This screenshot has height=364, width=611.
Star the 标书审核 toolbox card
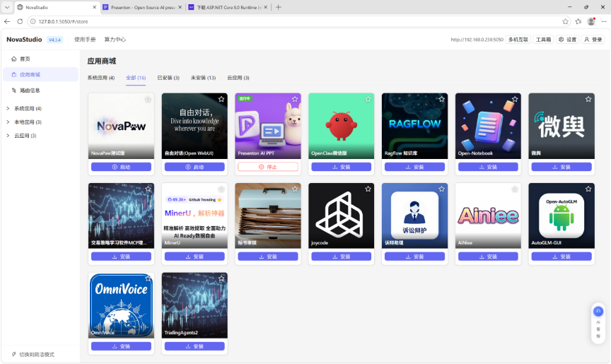pyautogui.click(x=295, y=189)
